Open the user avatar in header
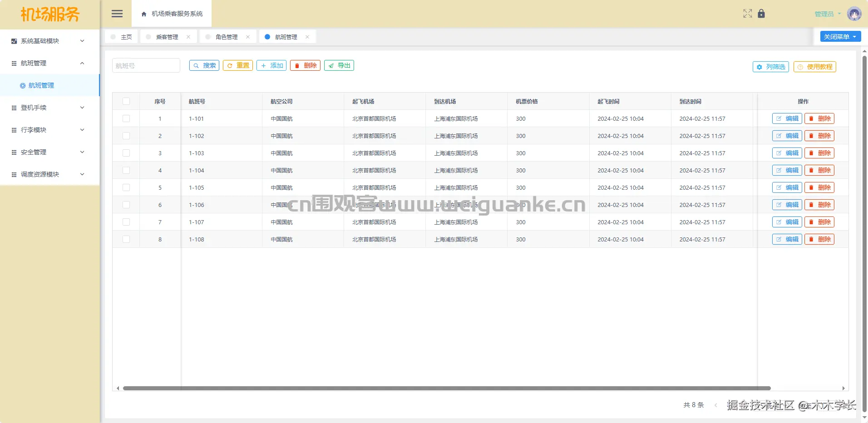 point(854,14)
